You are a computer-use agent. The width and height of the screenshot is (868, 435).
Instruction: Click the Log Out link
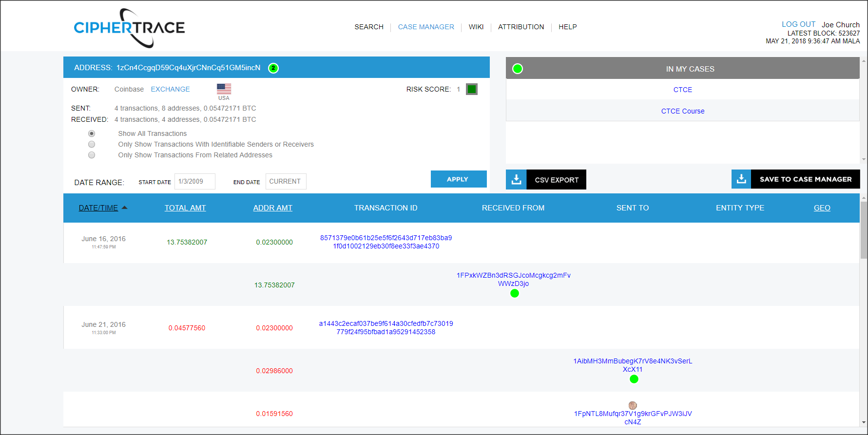798,24
